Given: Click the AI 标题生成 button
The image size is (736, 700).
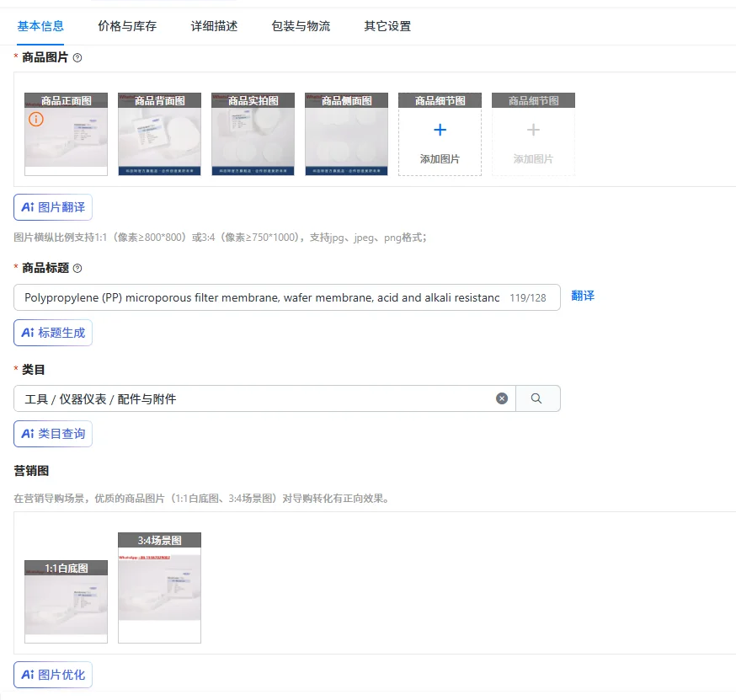Looking at the screenshot, I should [x=53, y=333].
